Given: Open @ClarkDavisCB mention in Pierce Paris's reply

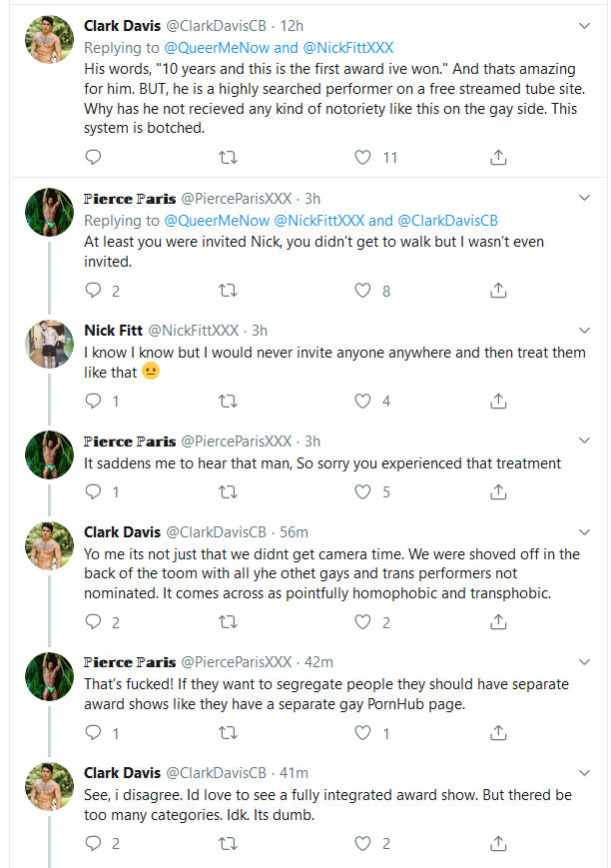Looking at the screenshot, I should tap(446, 221).
